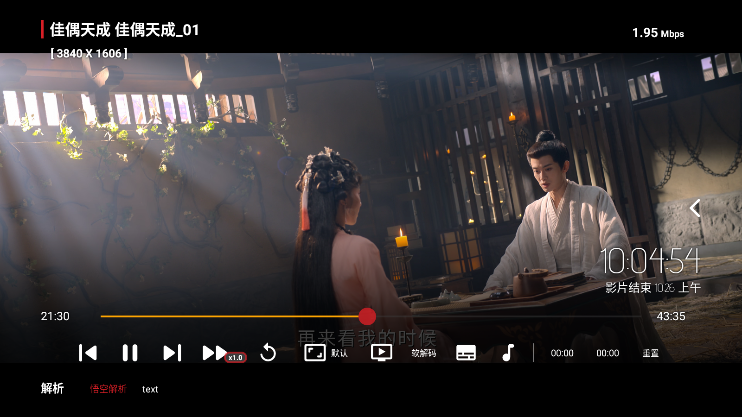Image resolution: width=742 pixels, height=417 pixels.
Task: Click the played orange portion of the progress bar
Action: tap(230, 316)
